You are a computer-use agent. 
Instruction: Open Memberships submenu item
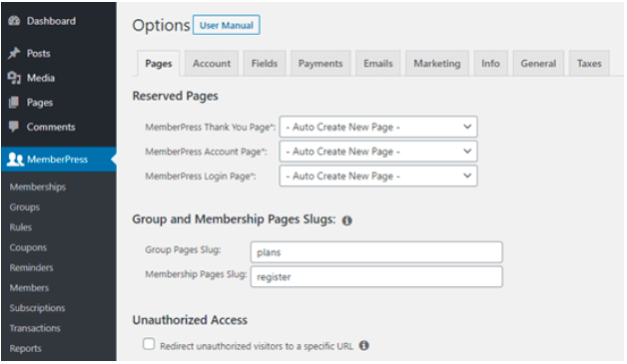(38, 187)
